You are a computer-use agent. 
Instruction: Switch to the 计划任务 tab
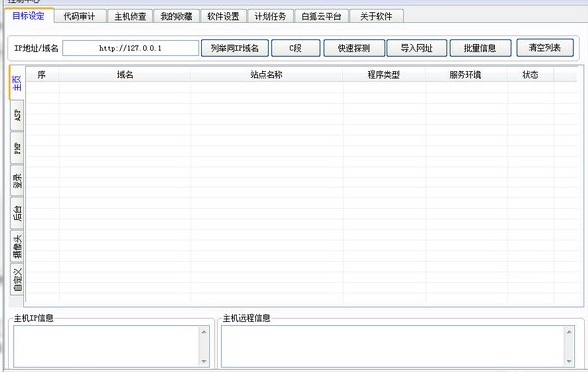270,16
